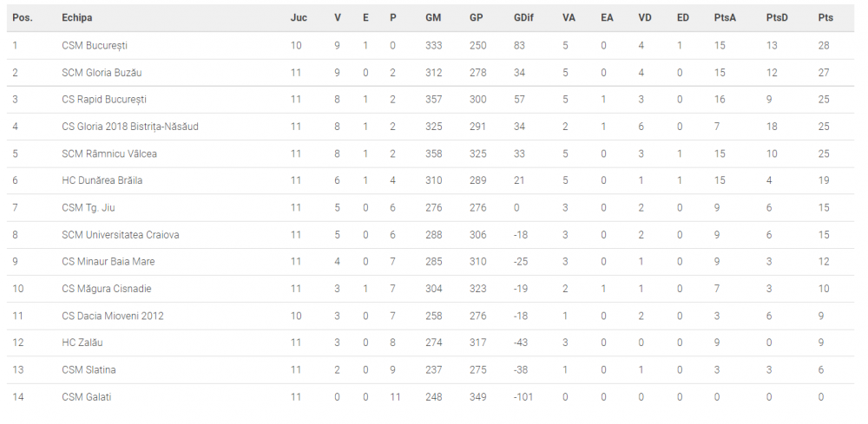
Task: Select the GDif column header
Action: 523,17
